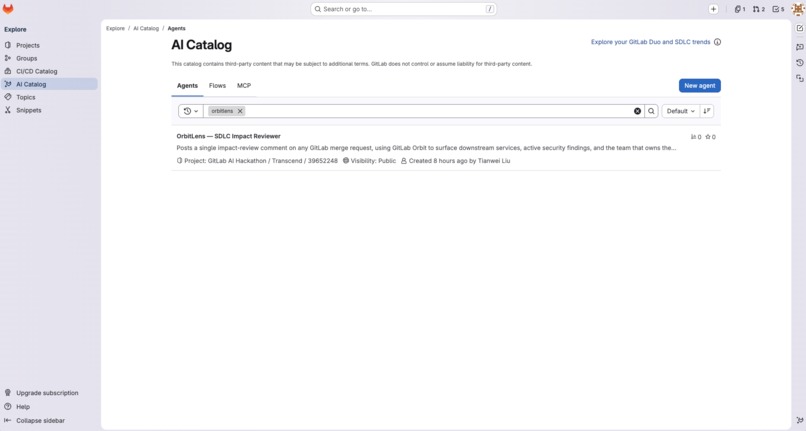The image size is (806, 431).
Task: Open Help in the sidebar
Action: coord(23,406)
